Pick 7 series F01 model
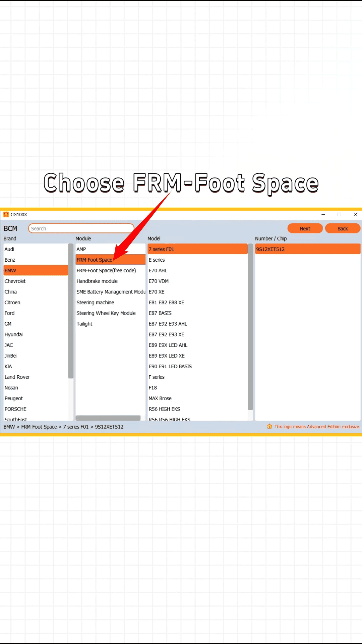The image size is (362, 644). click(197, 249)
